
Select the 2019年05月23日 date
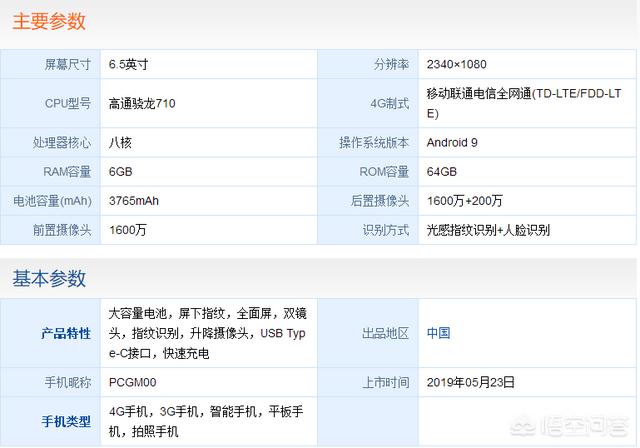point(471,383)
